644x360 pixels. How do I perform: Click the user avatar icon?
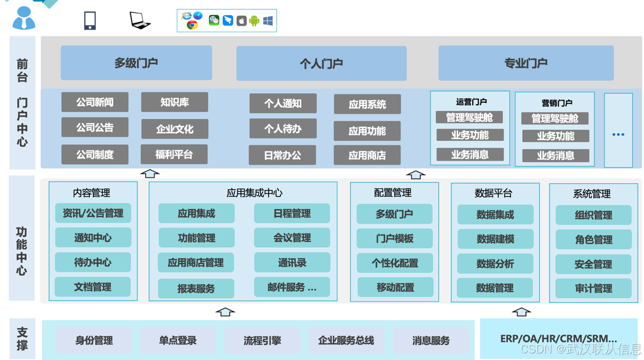coord(24,18)
